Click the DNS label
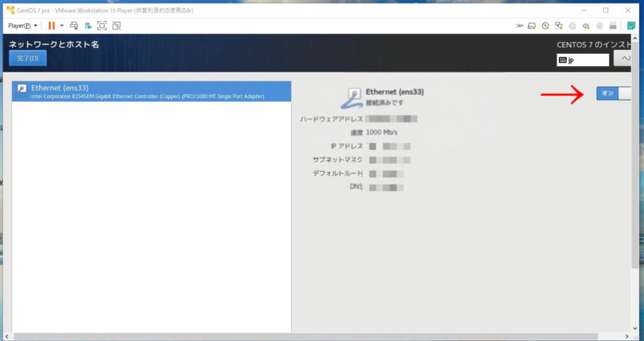 point(356,186)
